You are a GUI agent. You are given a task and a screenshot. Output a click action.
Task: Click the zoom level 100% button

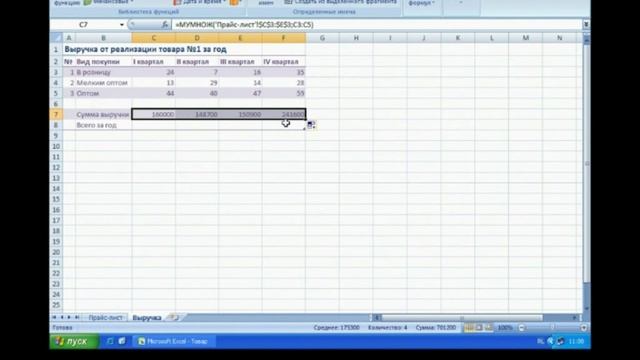click(505, 328)
